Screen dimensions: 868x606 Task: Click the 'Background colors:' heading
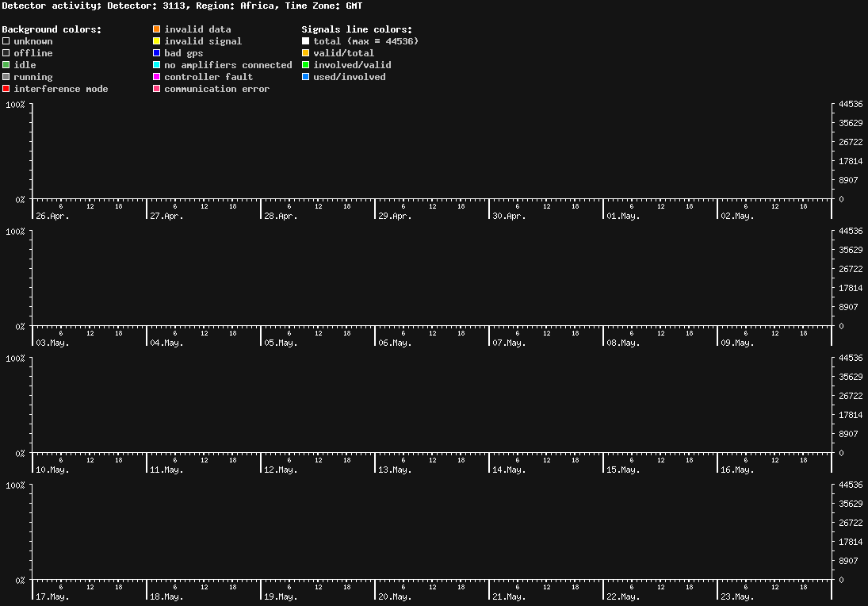pos(52,29)
